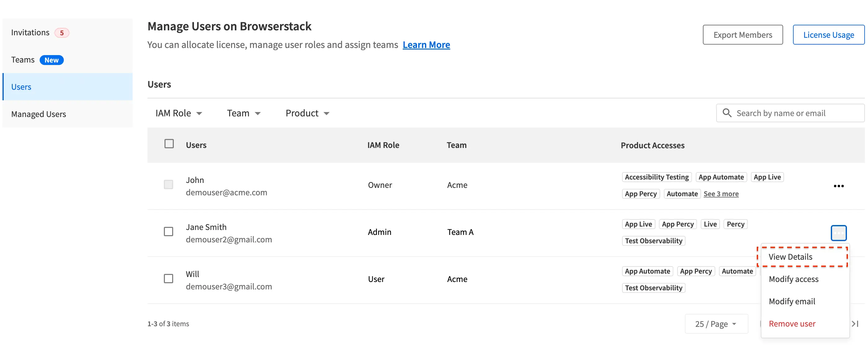868x351 pixels.
Task: Expand the Team filter dropdown
Action: (243, 113)
